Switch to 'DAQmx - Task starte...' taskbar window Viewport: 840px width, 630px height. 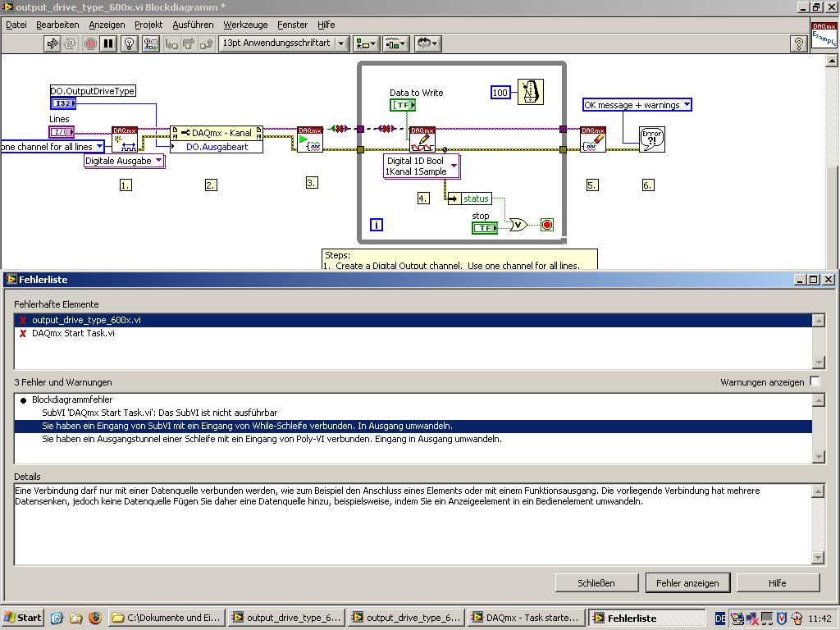point(526,618)
